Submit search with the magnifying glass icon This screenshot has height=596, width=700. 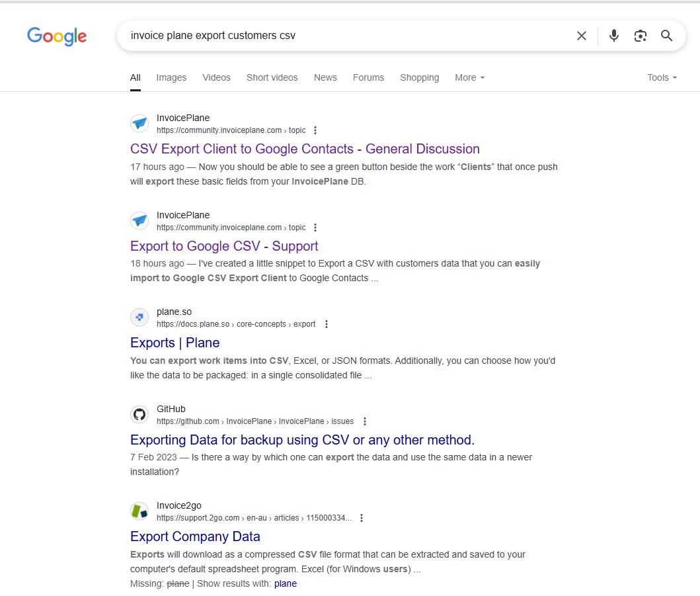(x=666, y=36)
